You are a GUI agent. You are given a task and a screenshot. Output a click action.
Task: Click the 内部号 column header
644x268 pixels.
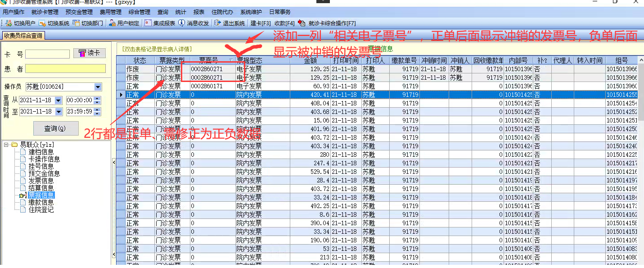pos(518,60)
